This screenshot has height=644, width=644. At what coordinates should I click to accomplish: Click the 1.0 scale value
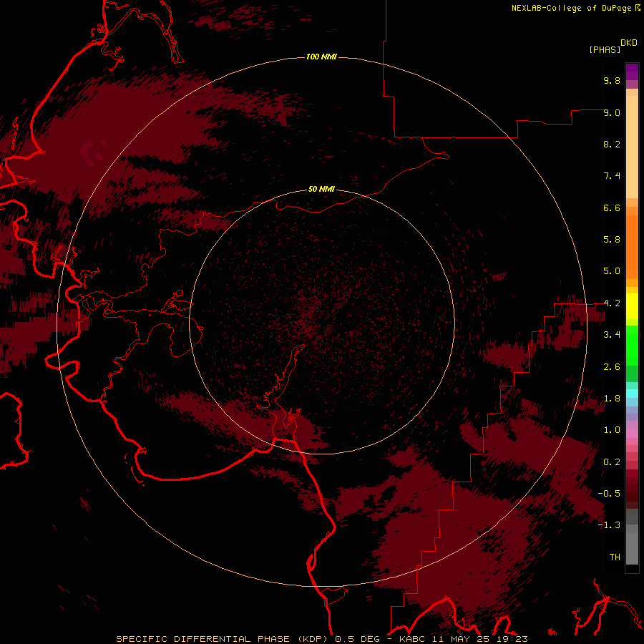point(612,430)
